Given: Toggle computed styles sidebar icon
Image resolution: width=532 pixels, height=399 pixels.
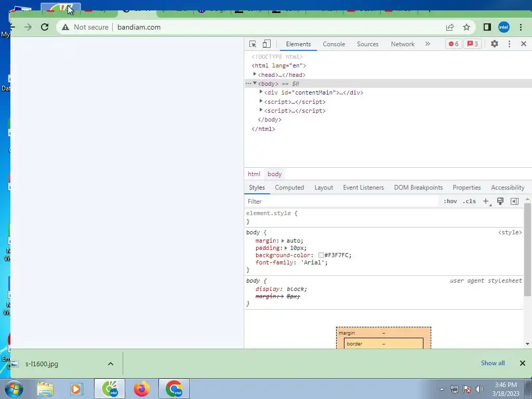Looking at the screenshot, I should point(514,201).
